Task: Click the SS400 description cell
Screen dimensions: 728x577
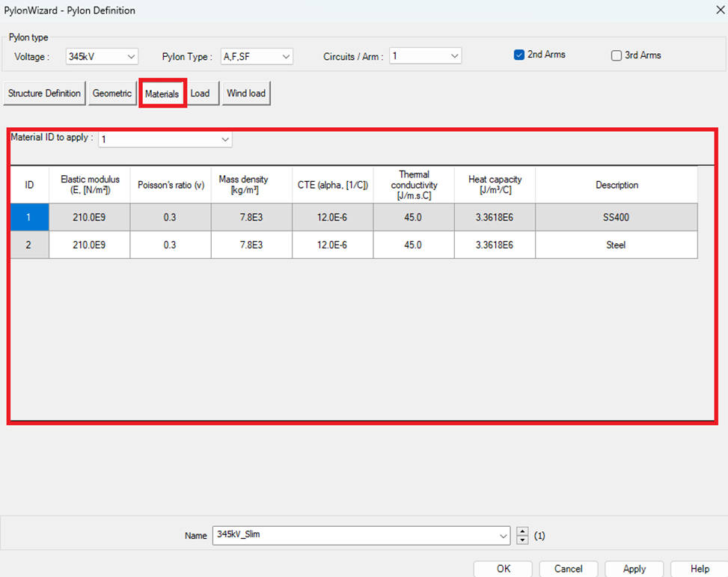Action: [x=616, y=217]
